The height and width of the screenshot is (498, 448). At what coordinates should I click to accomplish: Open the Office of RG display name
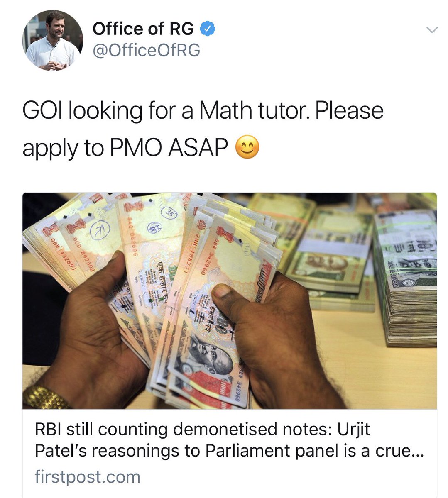click(143, 29)
